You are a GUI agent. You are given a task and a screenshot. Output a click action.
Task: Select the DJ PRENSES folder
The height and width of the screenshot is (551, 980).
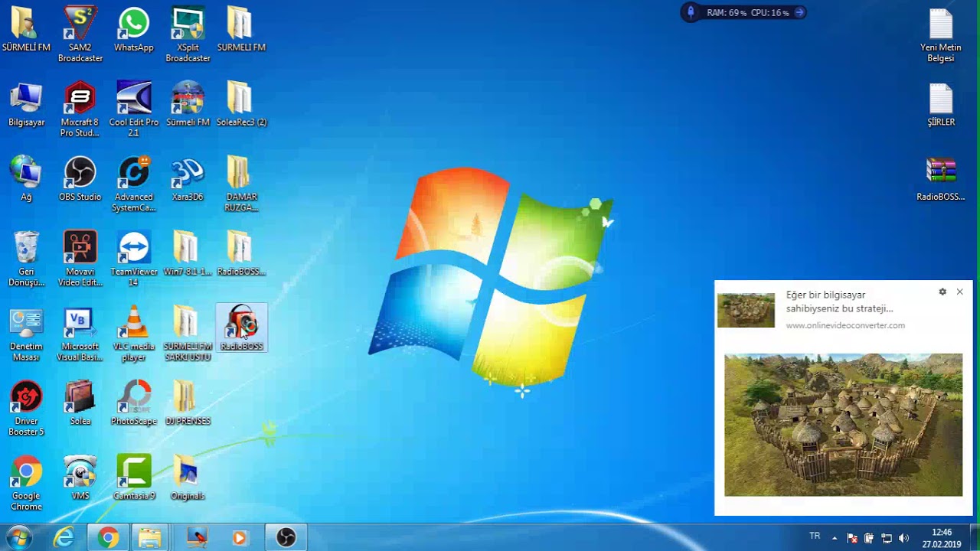point(188,404)
